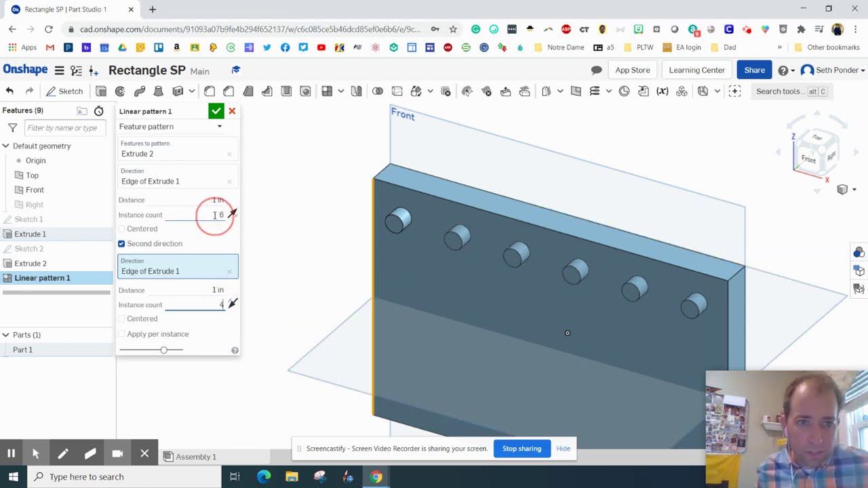Screen dimensions: 868x488
Task: Adjust the dialog preview slider
Action: [x=163, y=350]
